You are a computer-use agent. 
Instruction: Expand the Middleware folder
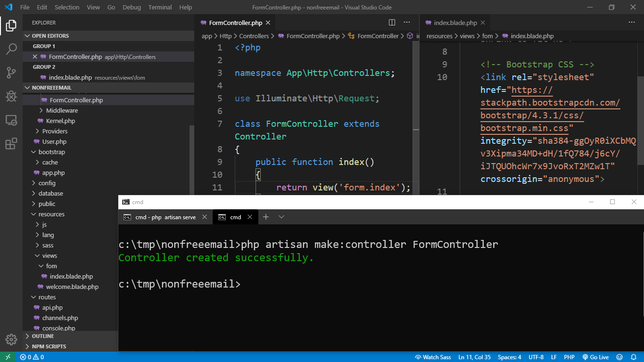click(x=62, y=110)
